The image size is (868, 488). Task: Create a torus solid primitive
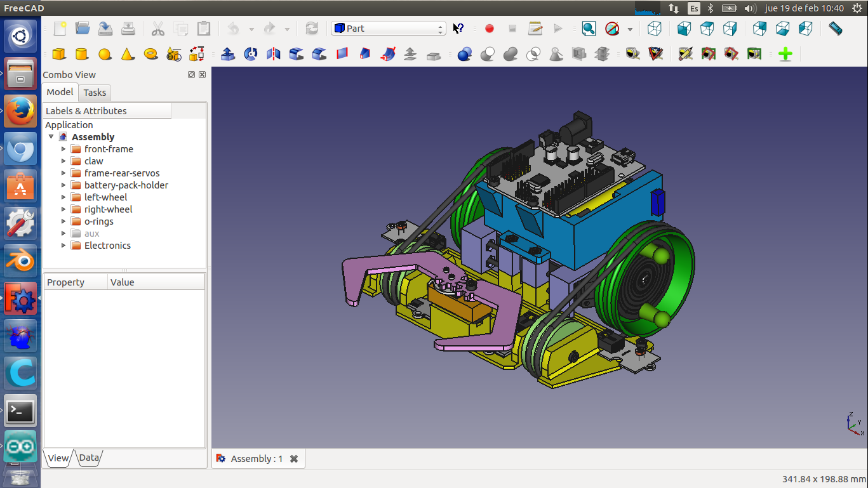click(150, 55)
